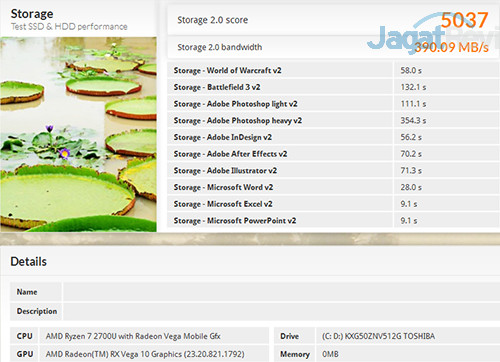Select Adobe Photoshop heavy v2 row
The height and width of the screenshot is (362, 500).
point(333,120)
